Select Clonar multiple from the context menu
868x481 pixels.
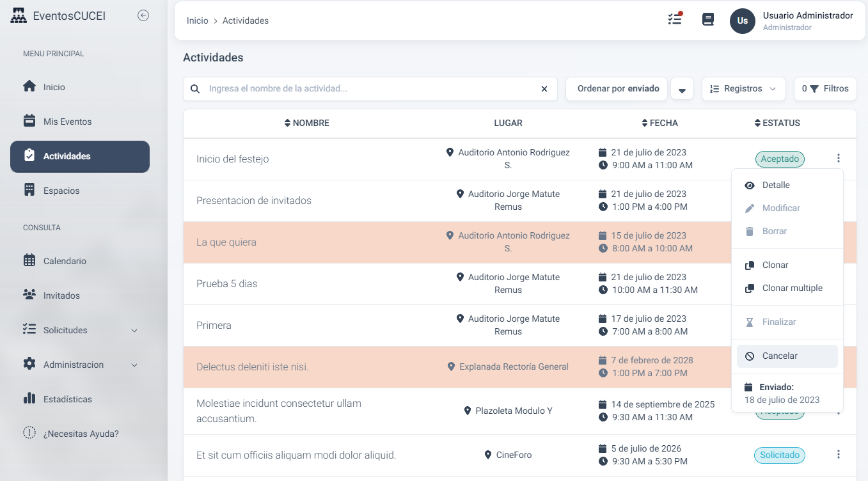[793, 288]
